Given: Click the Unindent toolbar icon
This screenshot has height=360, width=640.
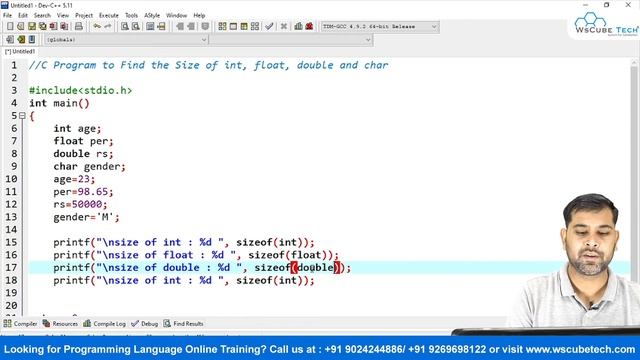Looking at the screenshot, I should [x=191, y=27].
